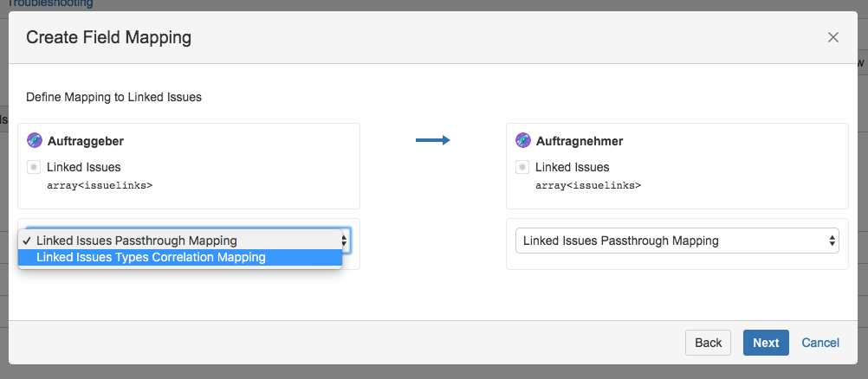The image size is (868, 379).
Task: Choose Linked Issues Passthrough Mapping option
Action: [136, 241]
